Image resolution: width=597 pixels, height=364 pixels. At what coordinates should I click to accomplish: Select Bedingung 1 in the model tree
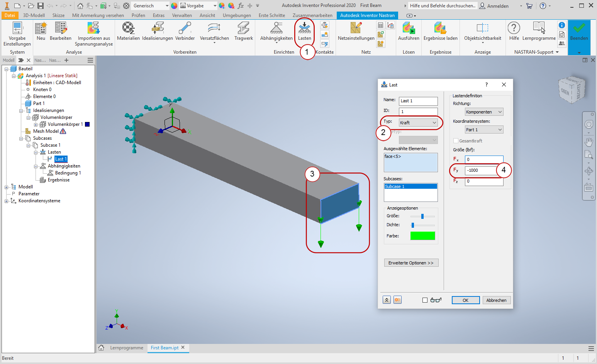[x=68, y=173]
